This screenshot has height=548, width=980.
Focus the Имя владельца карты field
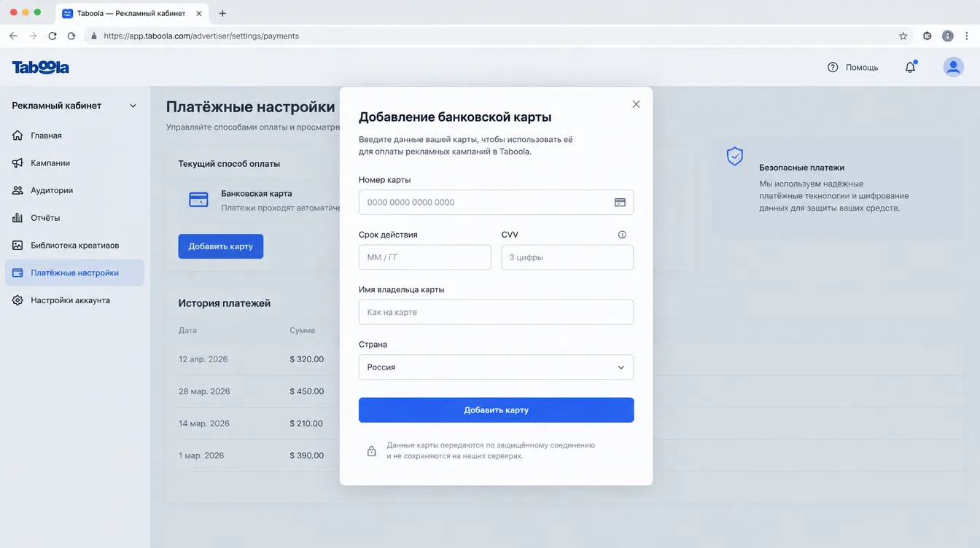pos(496,312)
